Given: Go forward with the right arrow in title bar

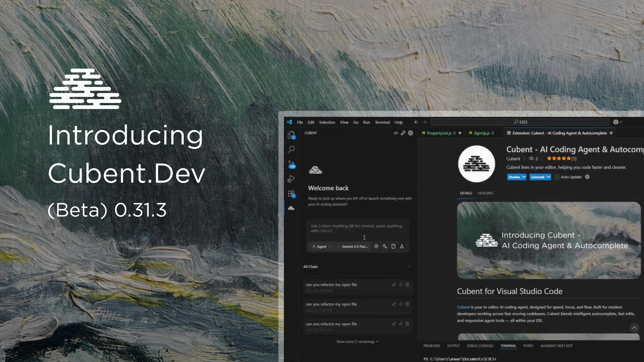Looking at the screenshot, I should [x=424, y=122].
